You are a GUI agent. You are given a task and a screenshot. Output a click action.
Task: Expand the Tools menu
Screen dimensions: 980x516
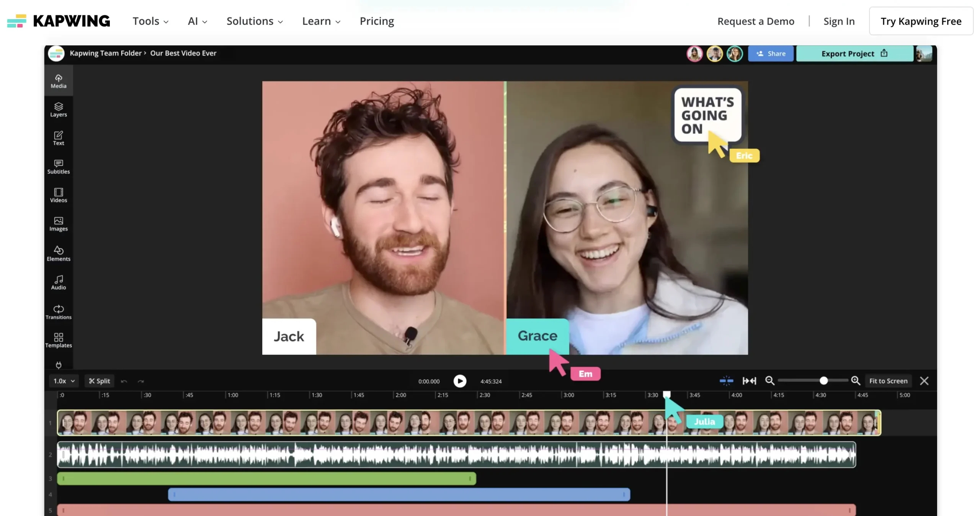click(x=150, y=21)
